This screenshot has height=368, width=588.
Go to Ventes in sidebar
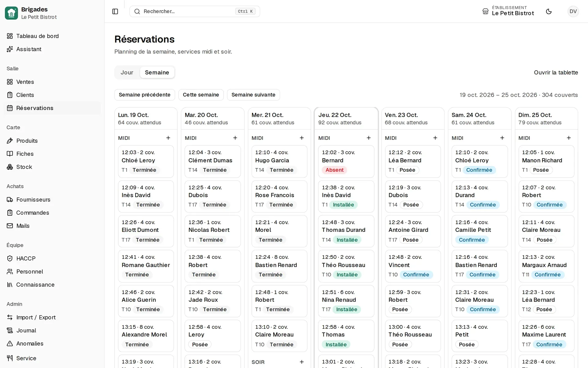pyautogui.click(x=52, y=82)
